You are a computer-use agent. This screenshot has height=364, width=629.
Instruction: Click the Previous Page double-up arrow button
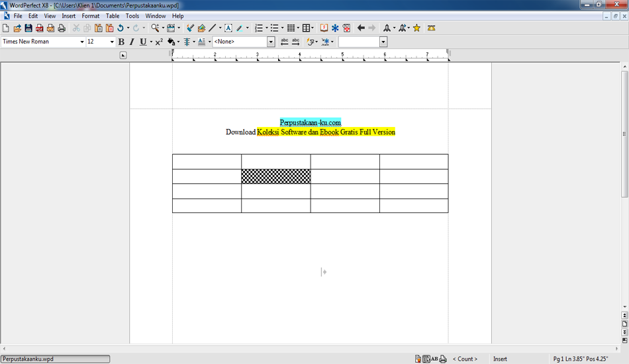click(x=624, y=316)
